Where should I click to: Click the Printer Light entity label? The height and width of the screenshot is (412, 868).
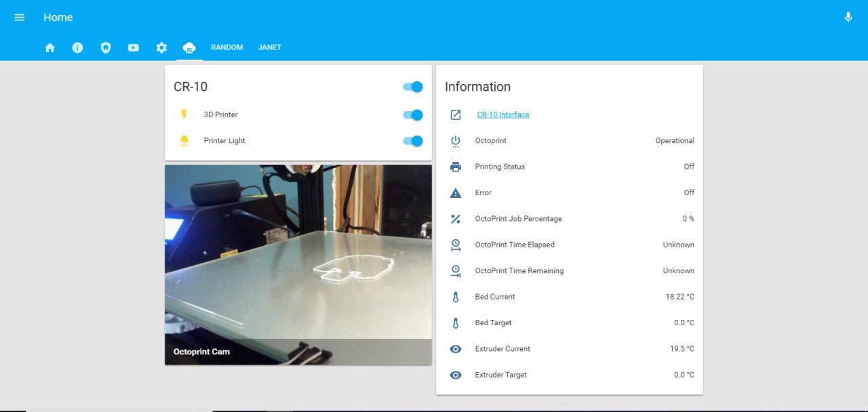[224, 141]
